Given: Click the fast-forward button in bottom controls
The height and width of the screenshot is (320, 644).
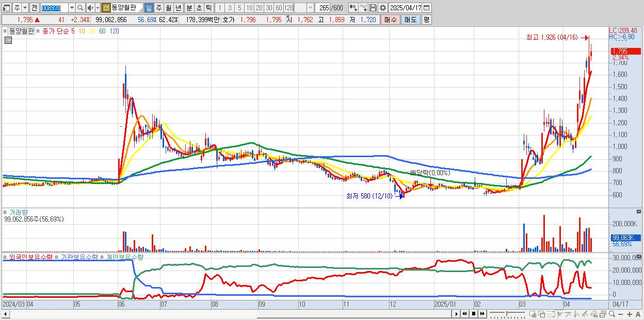Looking at the screenshot, I should (482, 314).
